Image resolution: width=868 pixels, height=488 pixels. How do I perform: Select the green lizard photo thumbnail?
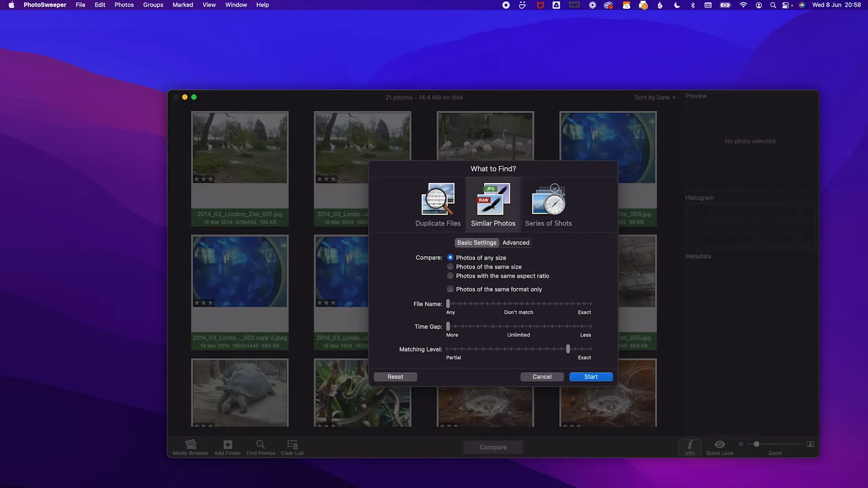click(363, 393)
